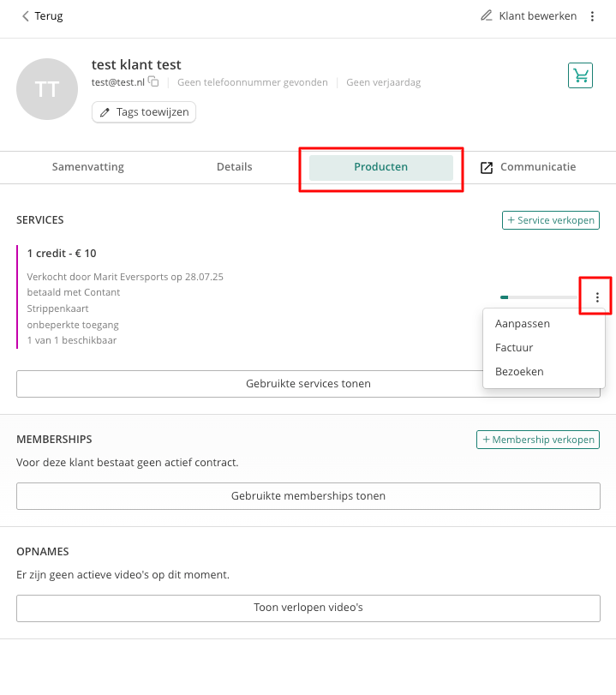Switch to the Samenvatting tab
Viewport: 616px width, 695px height.
click(87, 167)
